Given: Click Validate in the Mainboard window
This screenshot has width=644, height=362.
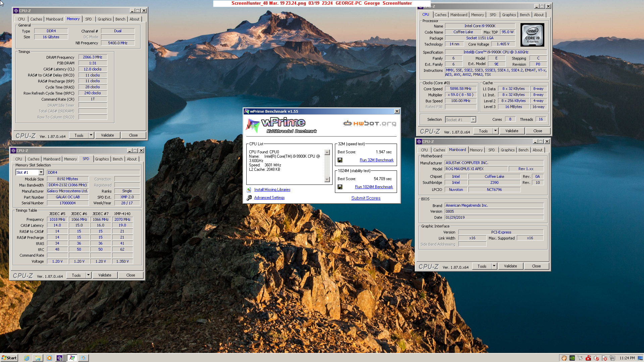Looking at the screenshot, I should (510, 266).
